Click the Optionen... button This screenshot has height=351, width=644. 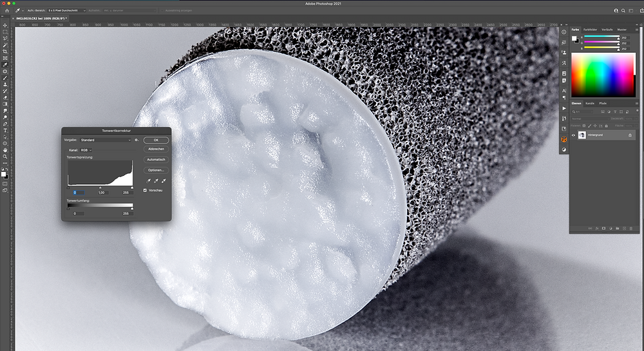(x=156, y=170)
